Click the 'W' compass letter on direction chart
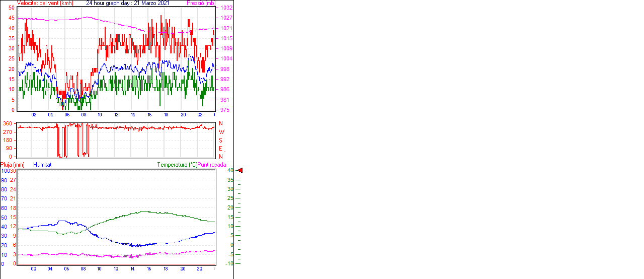Viewport: 644px width, 279px height. [221, 132]
